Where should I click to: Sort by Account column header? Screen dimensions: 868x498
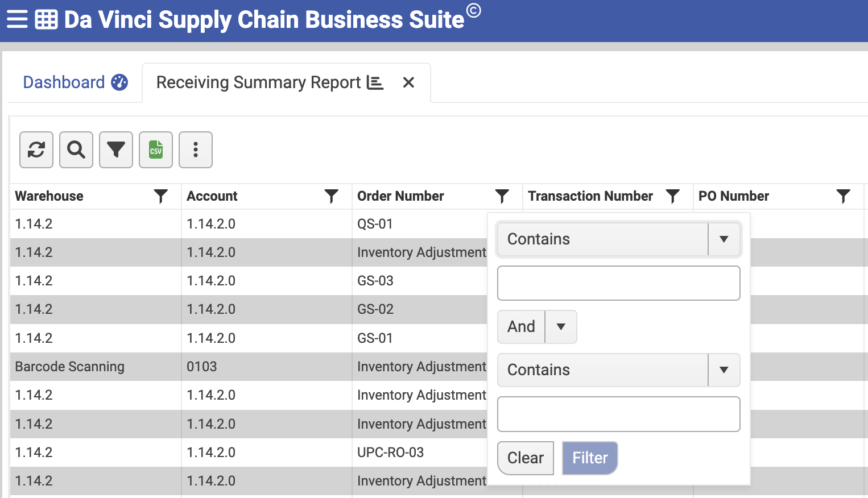212,196
